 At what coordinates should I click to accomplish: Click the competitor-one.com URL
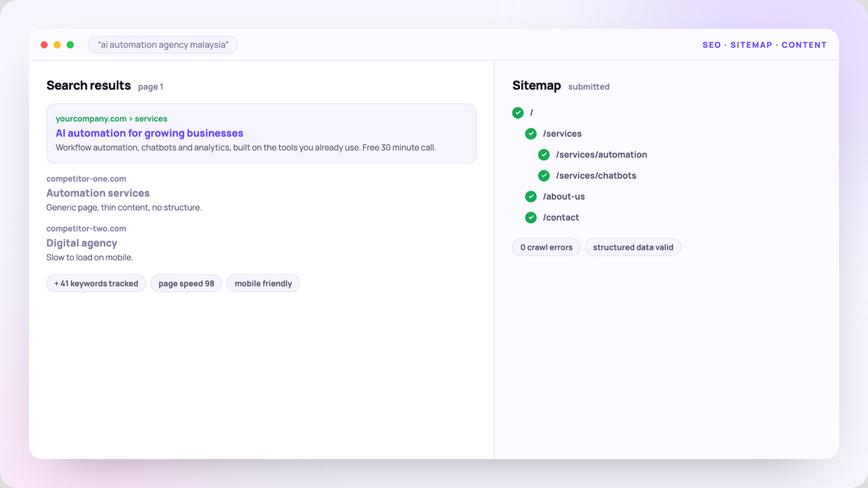pos(86,179)
